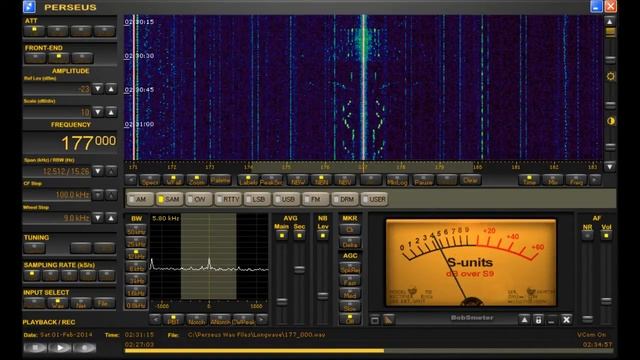
Task: Toggle the AF Vol indicator
Action: (606, 236)
